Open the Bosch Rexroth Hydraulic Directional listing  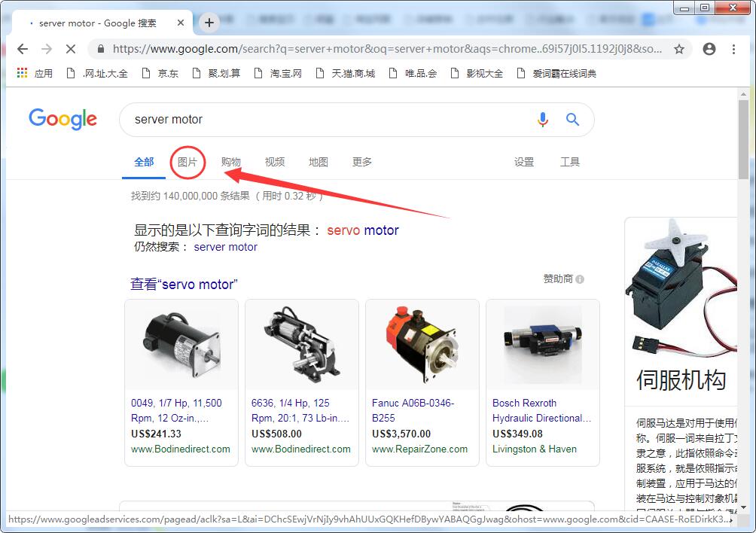click(541, 410)
